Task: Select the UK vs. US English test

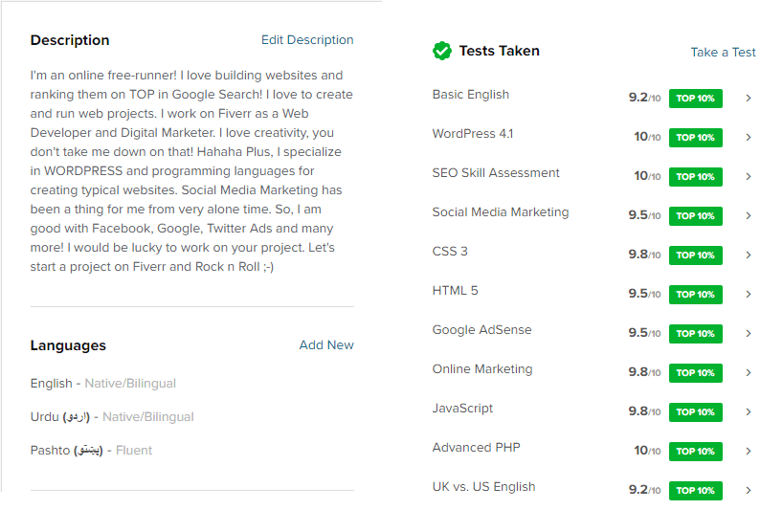Action: [x=593, y=489]
